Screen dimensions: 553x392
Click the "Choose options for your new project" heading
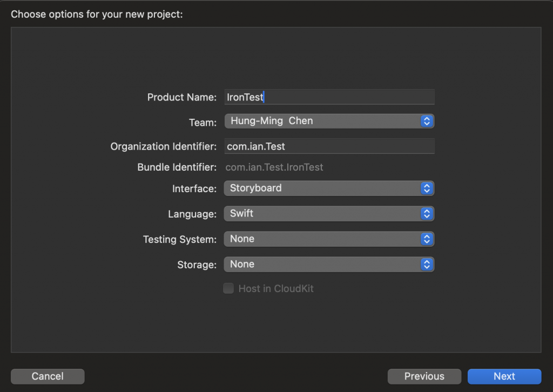pyautogui.click(x=97, y=14)
